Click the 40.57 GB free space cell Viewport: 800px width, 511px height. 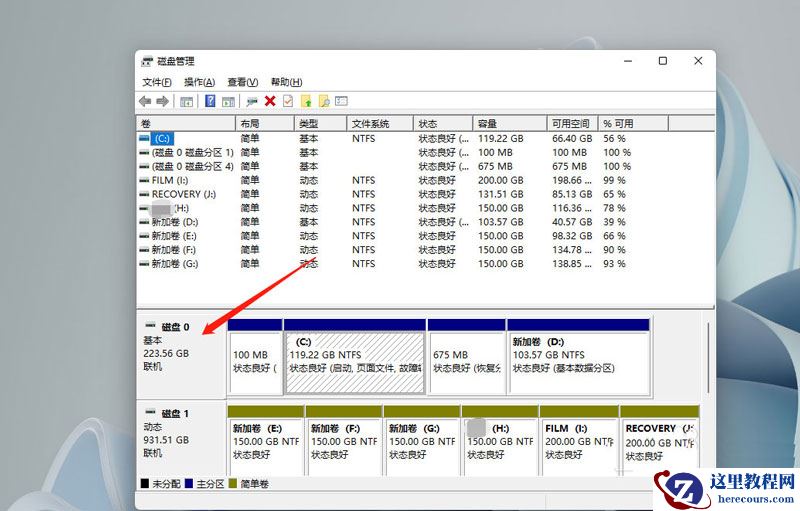tap(572, 222)
